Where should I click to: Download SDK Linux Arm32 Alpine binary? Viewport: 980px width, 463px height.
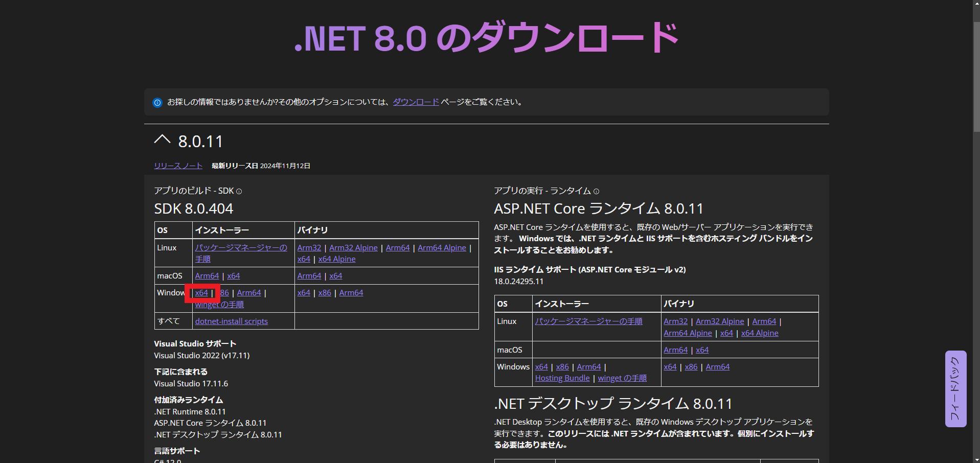pyautogui.click(x=353, y=247)
